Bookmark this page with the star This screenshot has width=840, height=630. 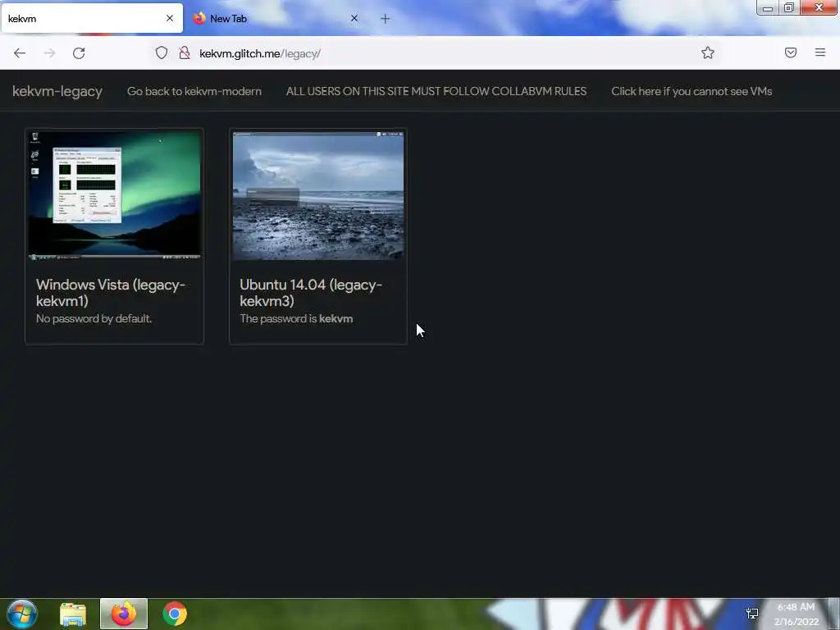[708, 52]
